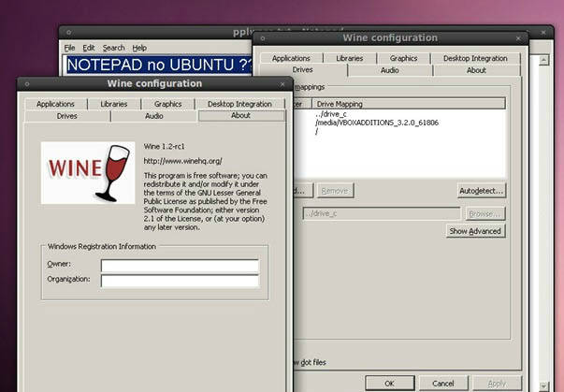Screen dimensions: 564x392
Task: Switch to About tab in rear Wine window
Action: tap(476, 70)
